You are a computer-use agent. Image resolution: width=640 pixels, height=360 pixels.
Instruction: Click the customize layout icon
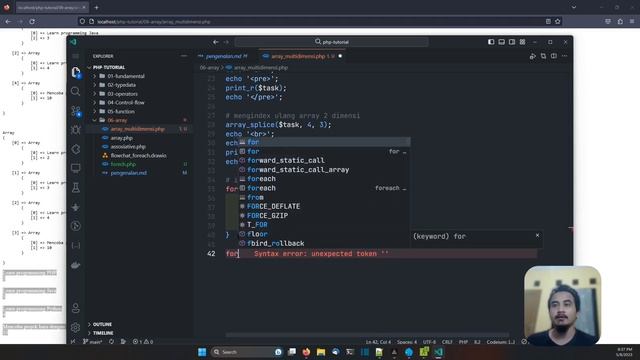click(x=522, y=42)
